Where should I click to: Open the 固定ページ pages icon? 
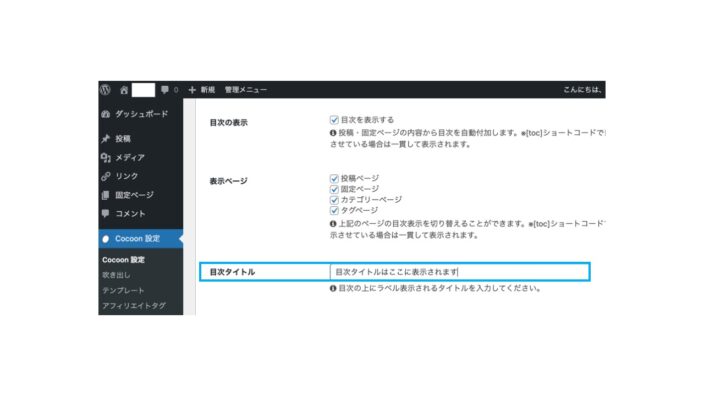point(106,195)
